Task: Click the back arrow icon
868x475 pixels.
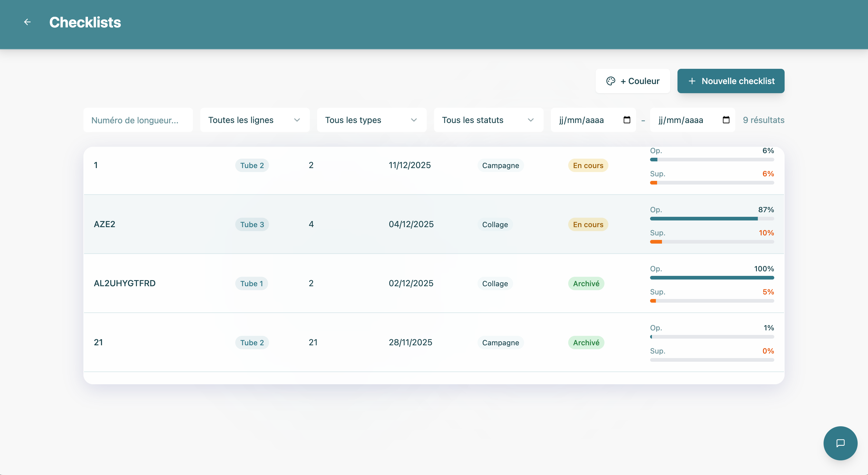Action: [27, 22]
